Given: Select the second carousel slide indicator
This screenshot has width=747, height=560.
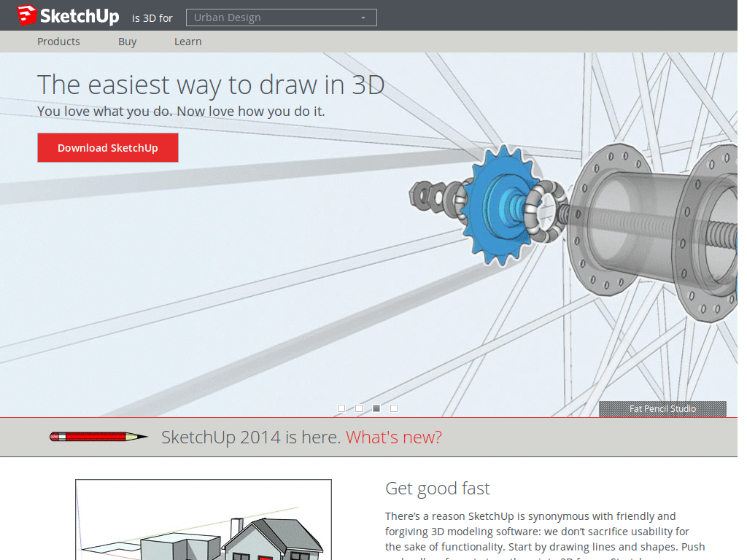Looking at the screenshot, I should 359,408.
